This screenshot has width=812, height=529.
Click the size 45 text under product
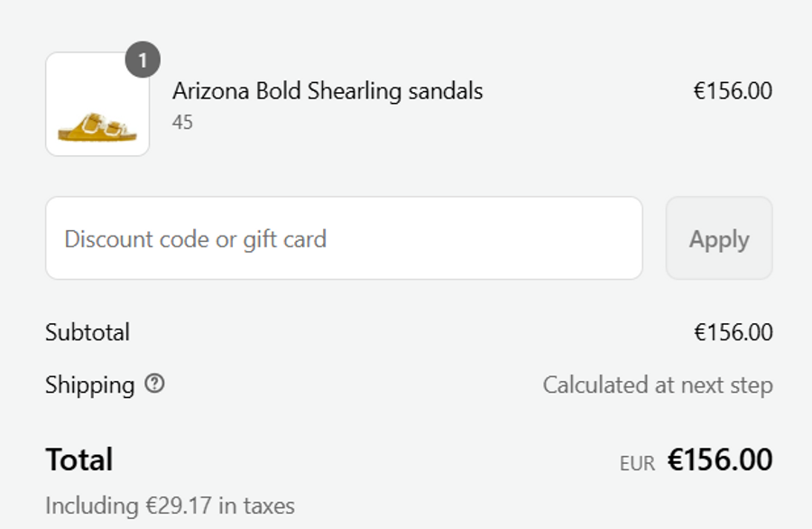coord(182,122)
